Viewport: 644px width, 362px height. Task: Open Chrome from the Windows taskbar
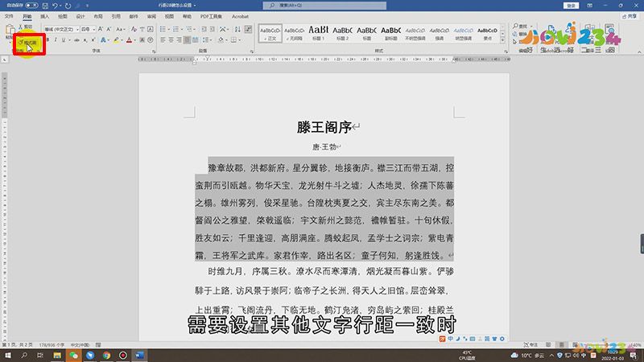coord(106,356)
